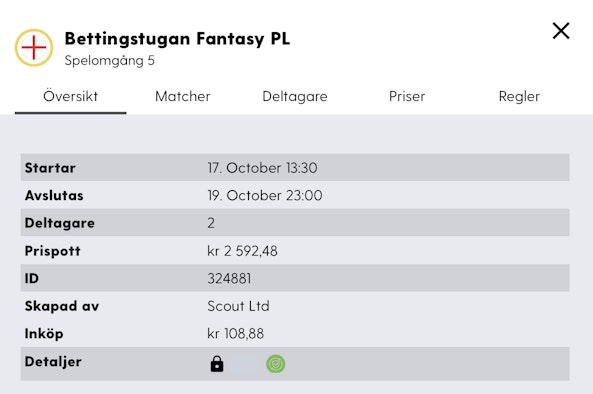
Task: Click the Prispott amount kr 2 592,48
Action: [242, 251]
